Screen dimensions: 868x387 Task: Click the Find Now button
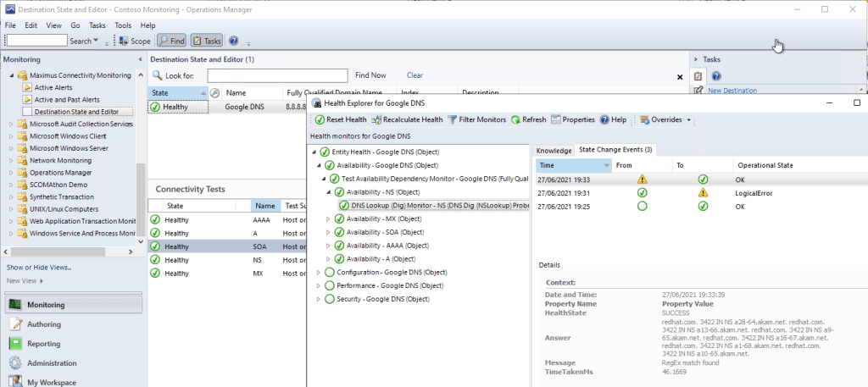[x=370, y=75]
